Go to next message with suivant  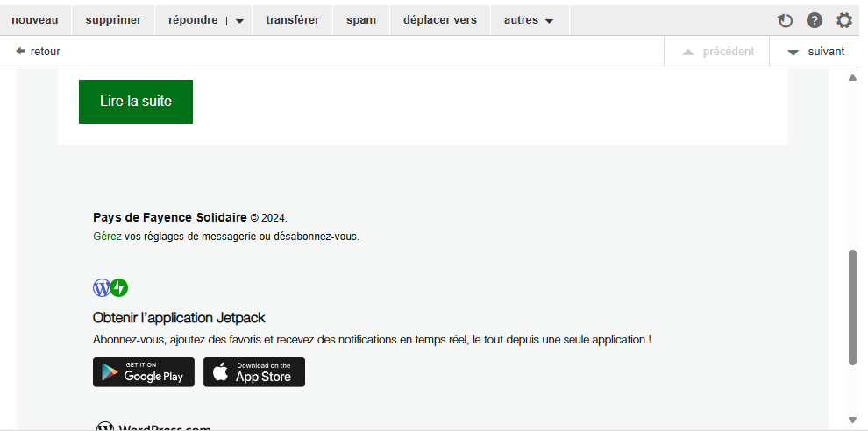pos(815,52)
